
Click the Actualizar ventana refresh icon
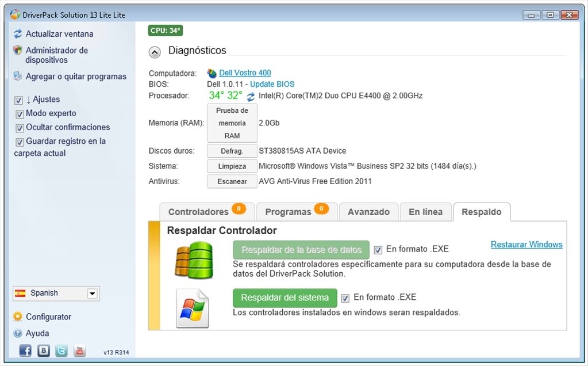coord(18,34)
